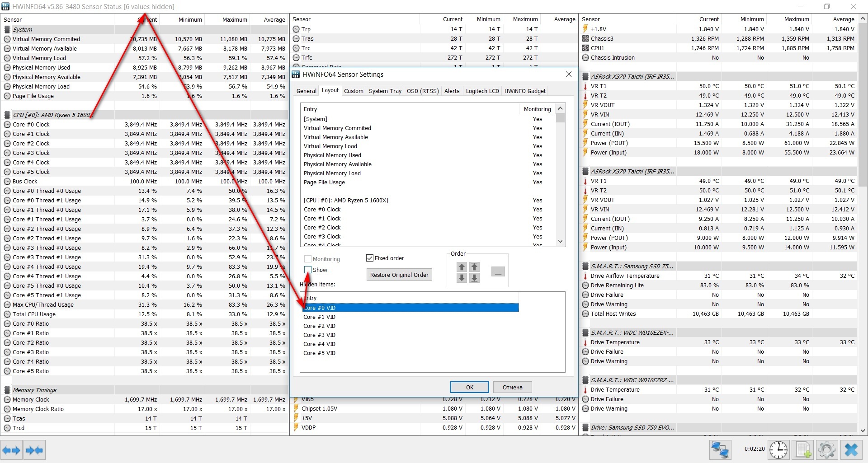Screen dimensions: 868x463
Task: Open the OSD (RTSS) tab
Action: tap(423, 91)
